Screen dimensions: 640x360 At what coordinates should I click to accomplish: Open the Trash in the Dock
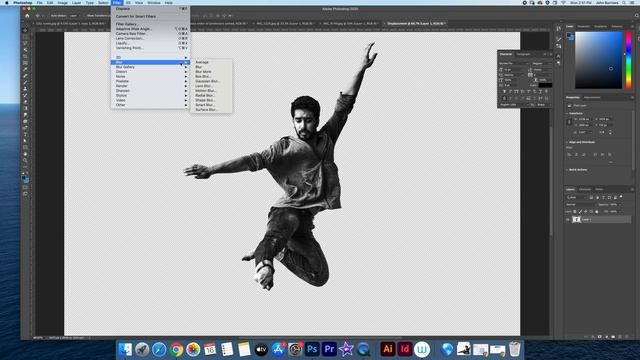coord(515,349)
